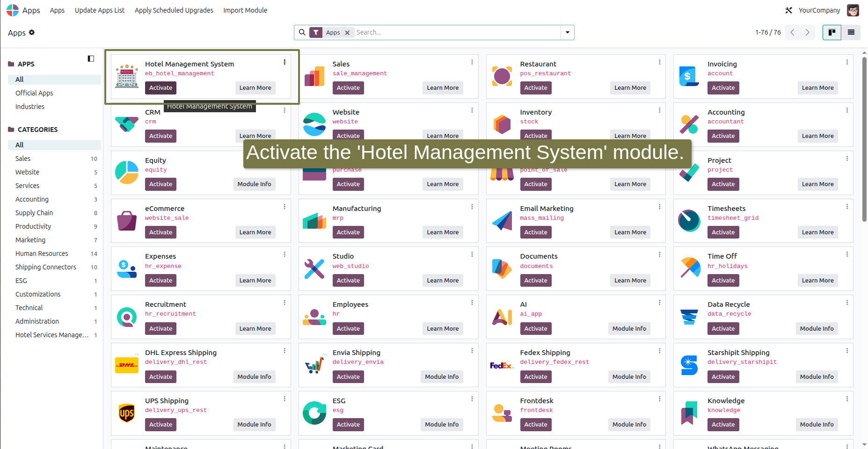Open the Equity module icon
Image resolution: width=868 pixels, height=449 pixels.
point(127,172)
